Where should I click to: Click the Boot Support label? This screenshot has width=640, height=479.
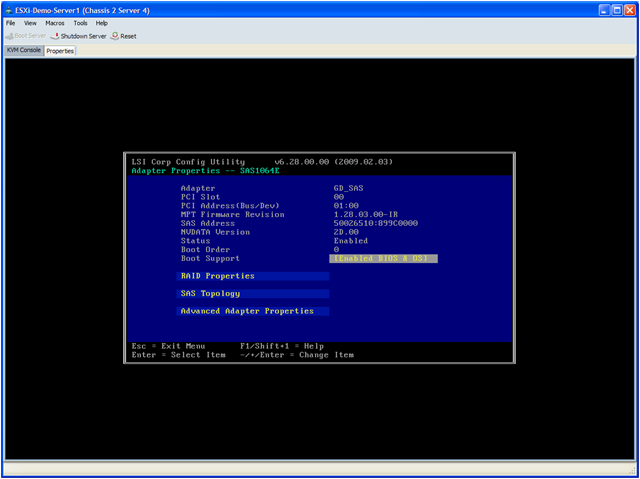coord(210,259)
